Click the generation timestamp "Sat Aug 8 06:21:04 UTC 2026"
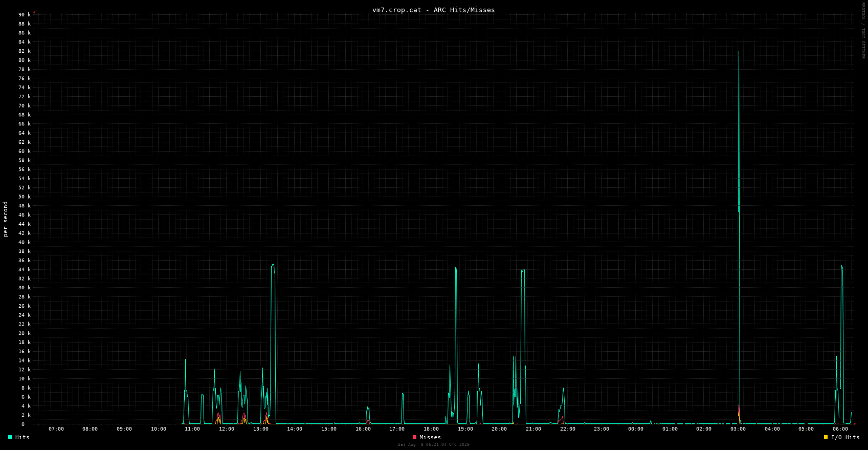Viewport: 868px width, 450px height. 434,444
